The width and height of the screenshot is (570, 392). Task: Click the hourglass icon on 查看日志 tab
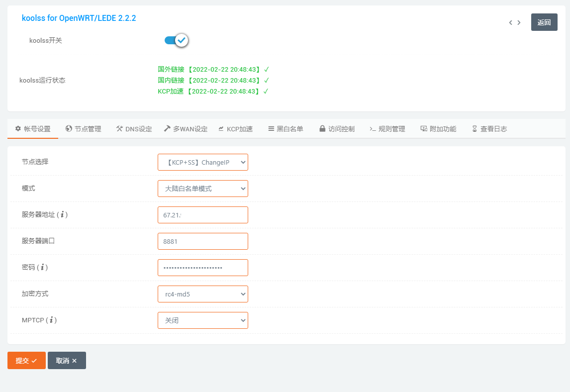click(x=475, y=128)
